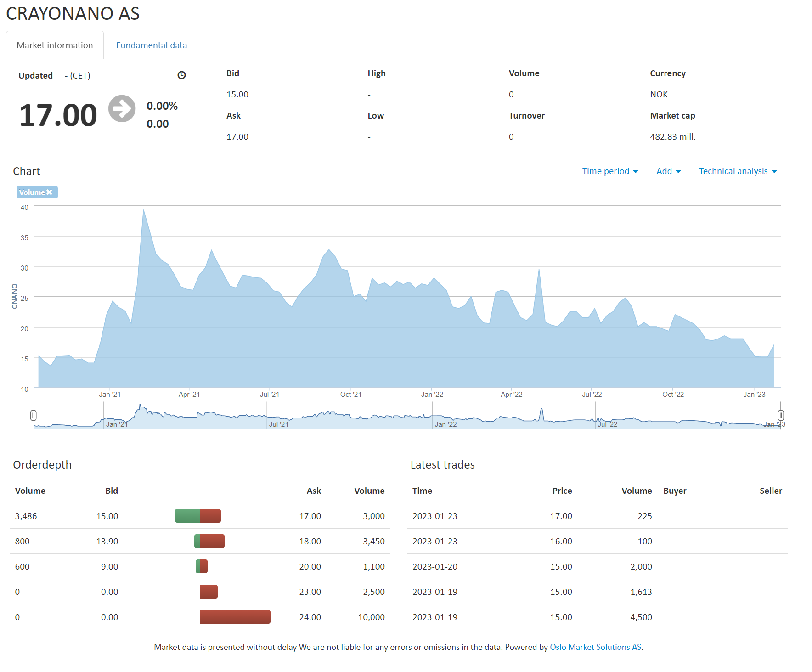Click trade volume 4,500

point(641,617)
